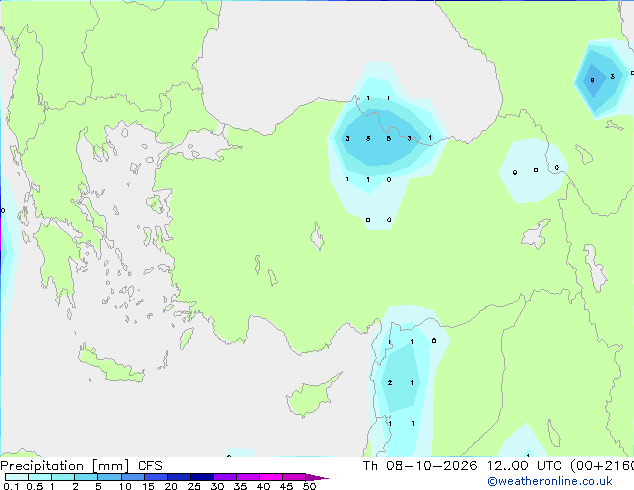Pick the 10–15 mm legend color box
The image size is (634, 490).
coord(133,477)
